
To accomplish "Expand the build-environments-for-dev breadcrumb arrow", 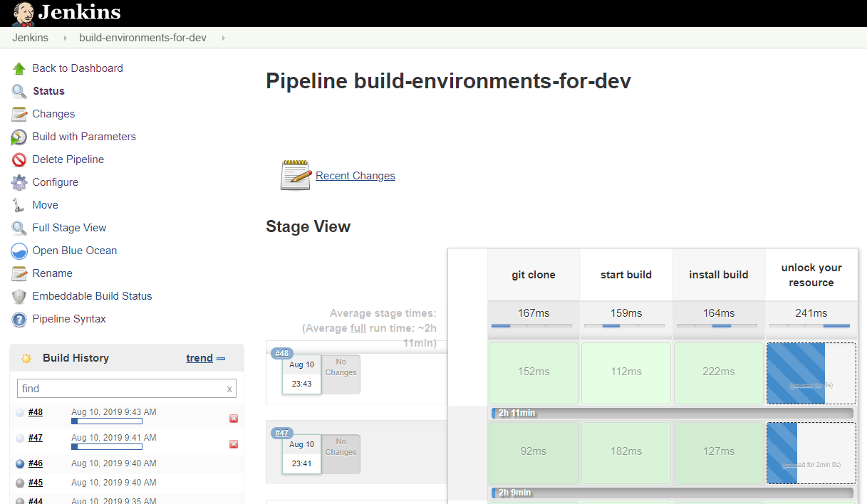I will (223, 38).
